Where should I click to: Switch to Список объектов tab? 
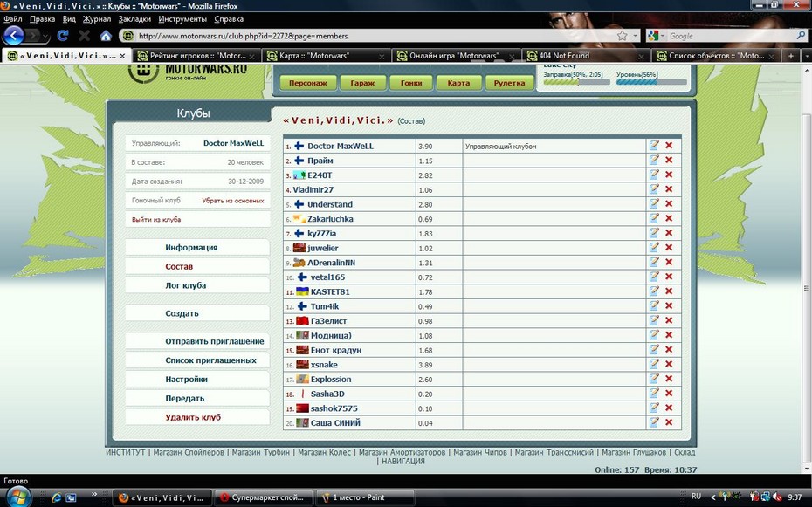pos(716,56)
